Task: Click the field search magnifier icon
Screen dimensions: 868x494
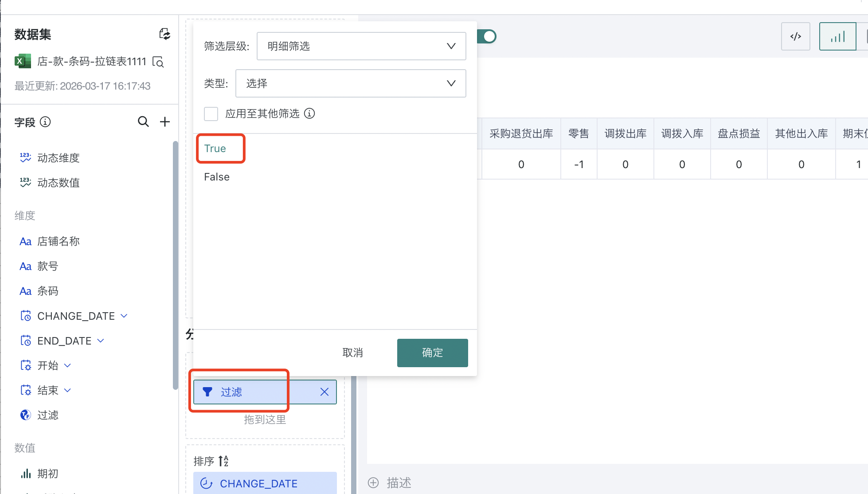Action: pyautogui.click(x=143, y=122)
